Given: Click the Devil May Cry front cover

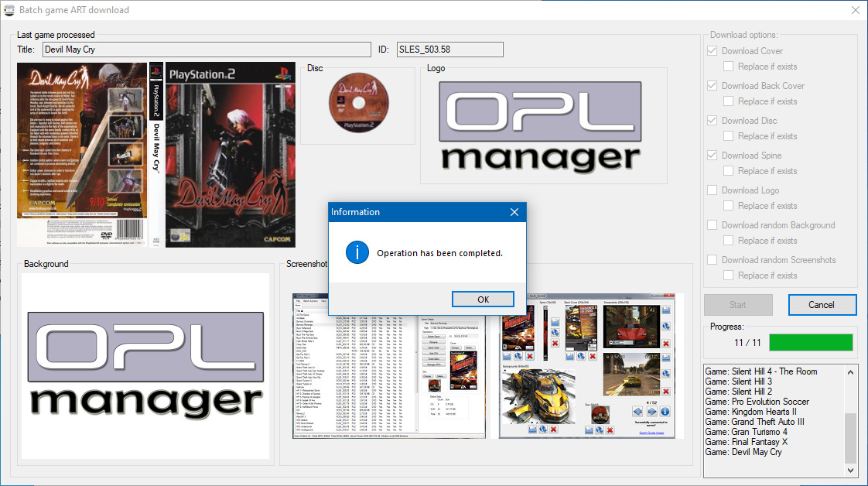Looking at the screenshot, I should coord(231,155).
